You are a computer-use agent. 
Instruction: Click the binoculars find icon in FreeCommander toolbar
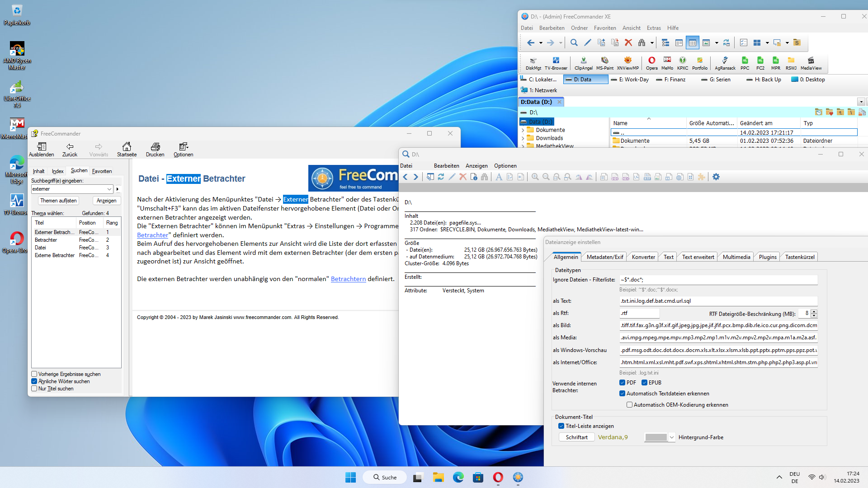pyautogui.click(x=642, y=43)
